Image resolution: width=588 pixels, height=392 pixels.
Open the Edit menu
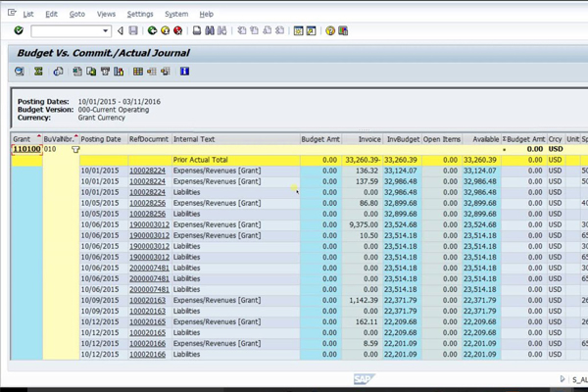coord(51,15)
